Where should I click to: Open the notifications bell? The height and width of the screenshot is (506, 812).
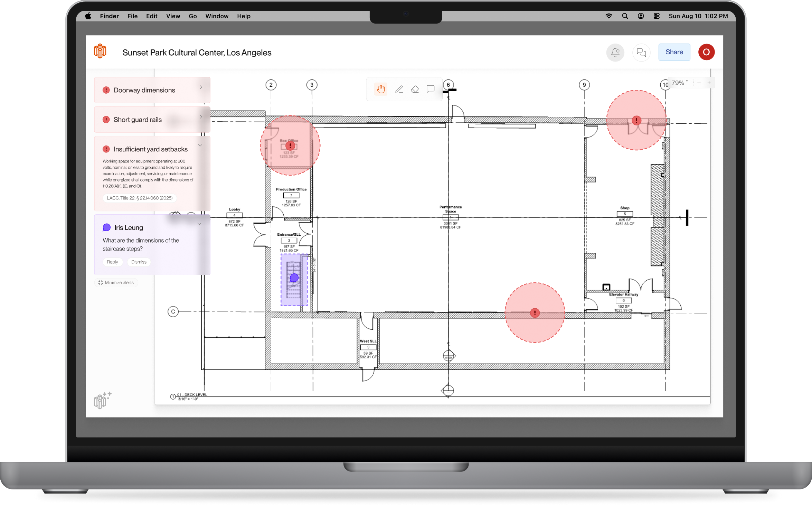point(615,52)
